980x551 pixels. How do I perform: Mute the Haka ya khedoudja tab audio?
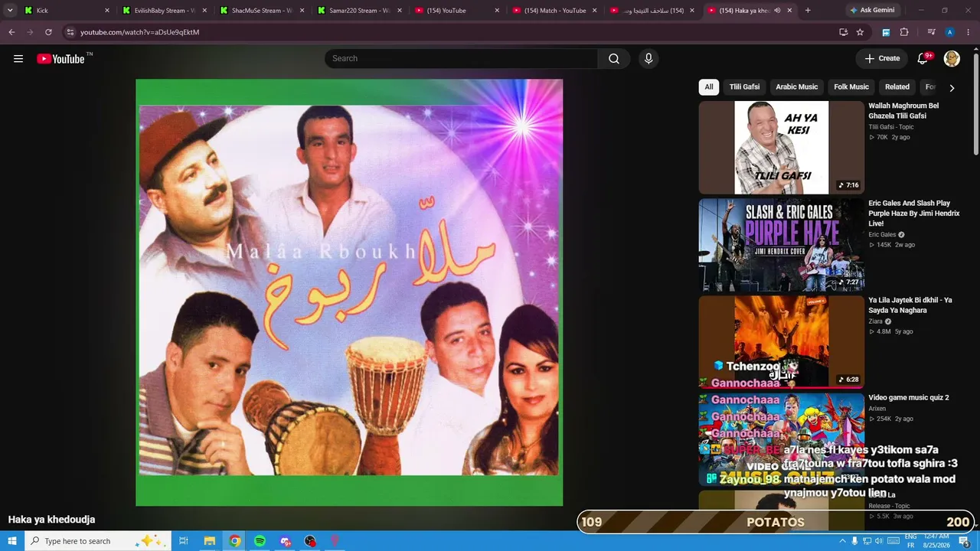point(777,11)
